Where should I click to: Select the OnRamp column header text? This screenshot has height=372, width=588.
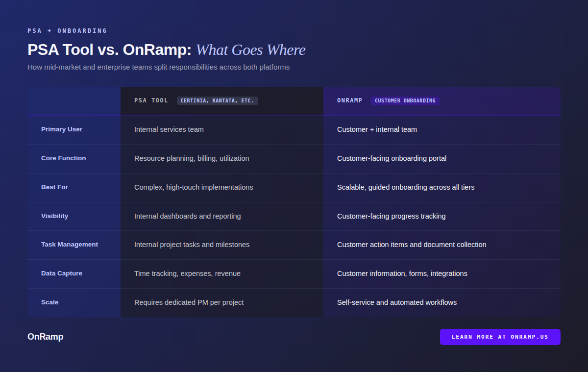[349, 100]
